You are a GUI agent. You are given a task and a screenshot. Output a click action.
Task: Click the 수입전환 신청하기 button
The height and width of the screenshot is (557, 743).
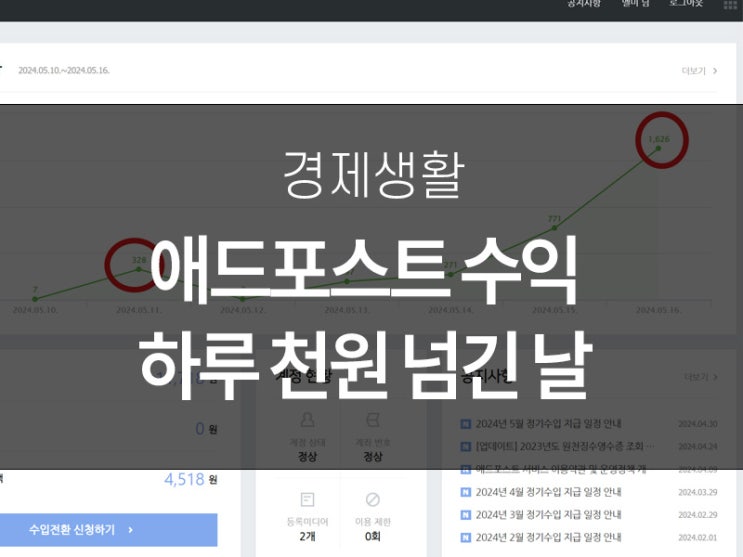[x=109, y=530]
